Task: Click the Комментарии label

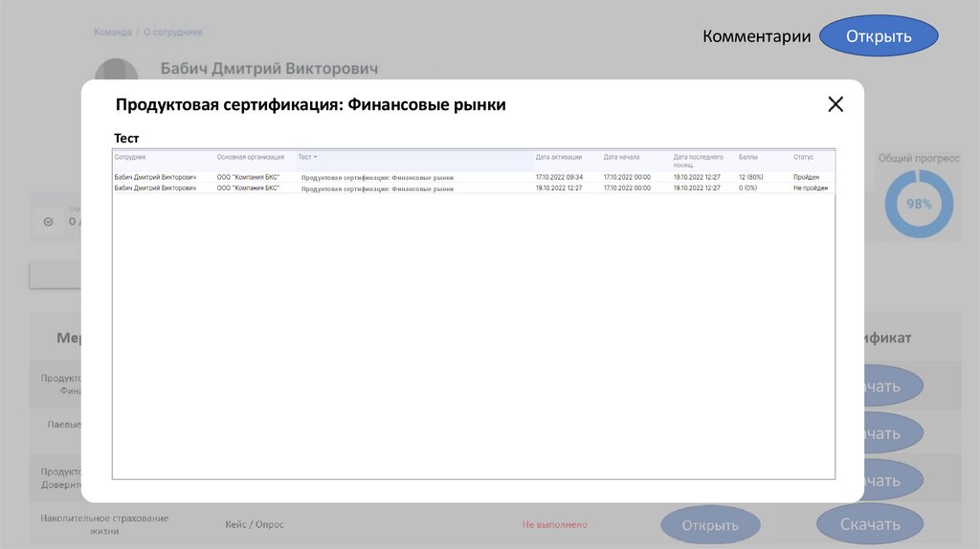Action: coord(757,36)
